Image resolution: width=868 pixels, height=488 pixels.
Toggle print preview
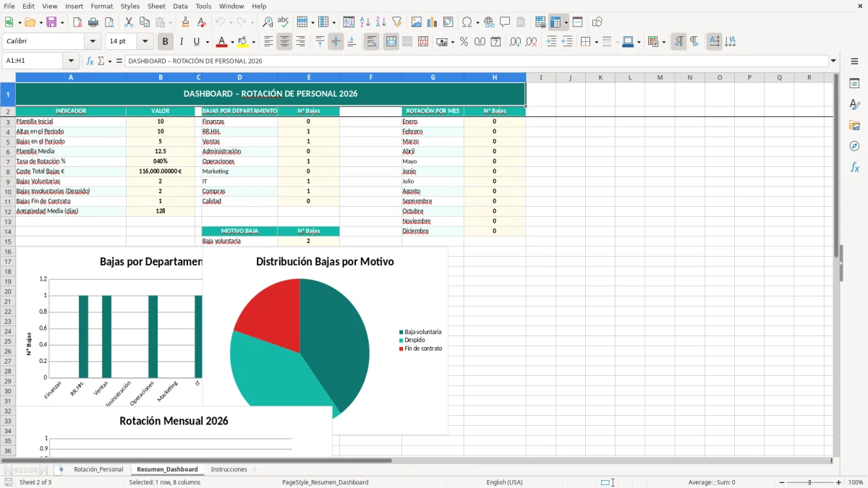[109, 22]
